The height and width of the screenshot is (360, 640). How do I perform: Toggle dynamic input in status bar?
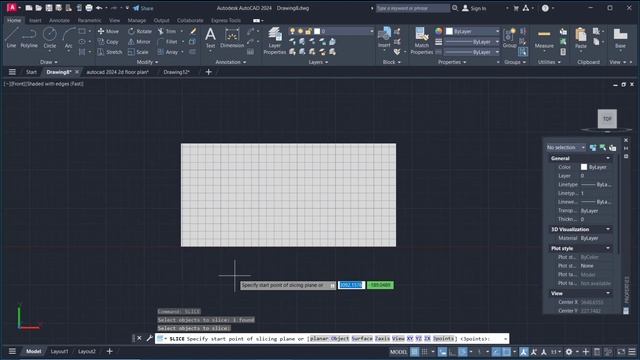click(442, 351)
